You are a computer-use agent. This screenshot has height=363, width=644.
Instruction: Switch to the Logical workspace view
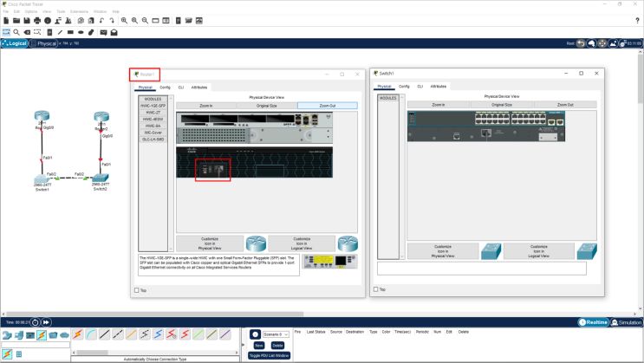point(15,43)
